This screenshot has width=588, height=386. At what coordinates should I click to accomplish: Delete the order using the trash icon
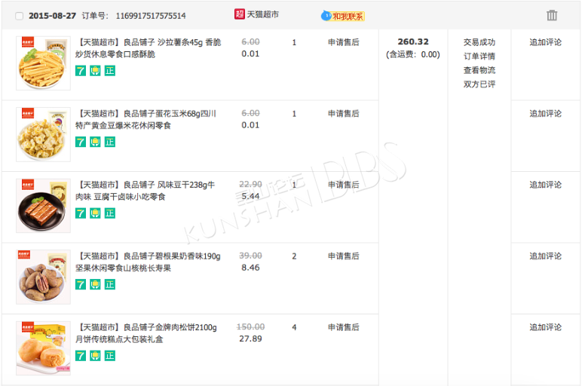[552, 15]
